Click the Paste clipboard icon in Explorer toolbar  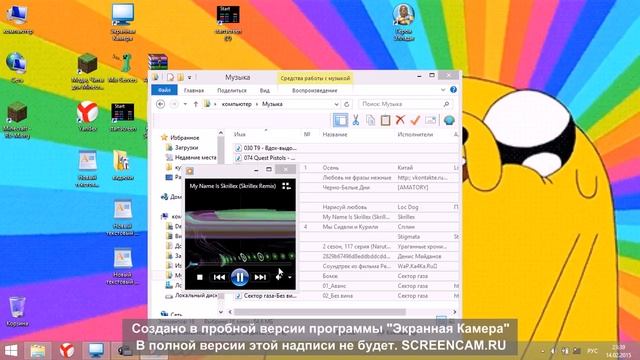tap(385, 120)
